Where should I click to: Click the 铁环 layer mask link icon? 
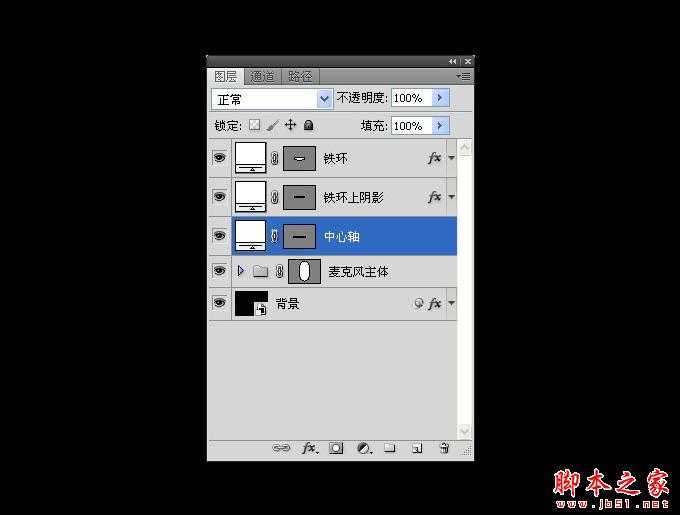275,158
